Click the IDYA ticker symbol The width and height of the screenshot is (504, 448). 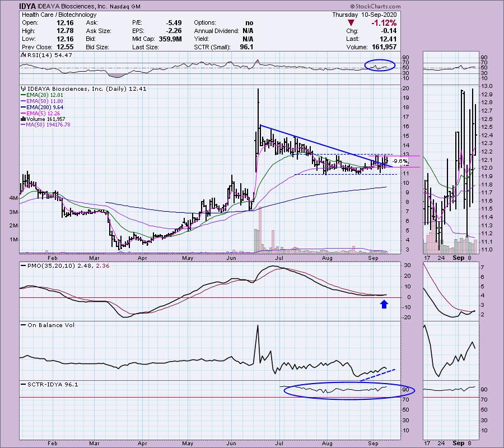click(29, 6)
